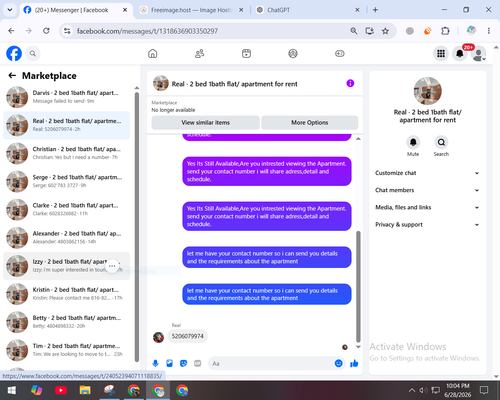This screenshot has width=500, height=400.
Task: Choose a sticker icon
Action: (183, 363)
